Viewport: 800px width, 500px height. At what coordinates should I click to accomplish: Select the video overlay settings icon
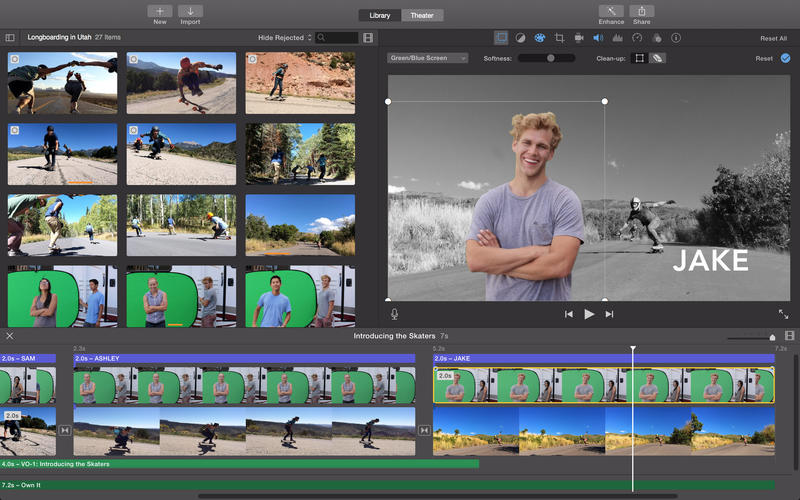click(x=502, y=38)
